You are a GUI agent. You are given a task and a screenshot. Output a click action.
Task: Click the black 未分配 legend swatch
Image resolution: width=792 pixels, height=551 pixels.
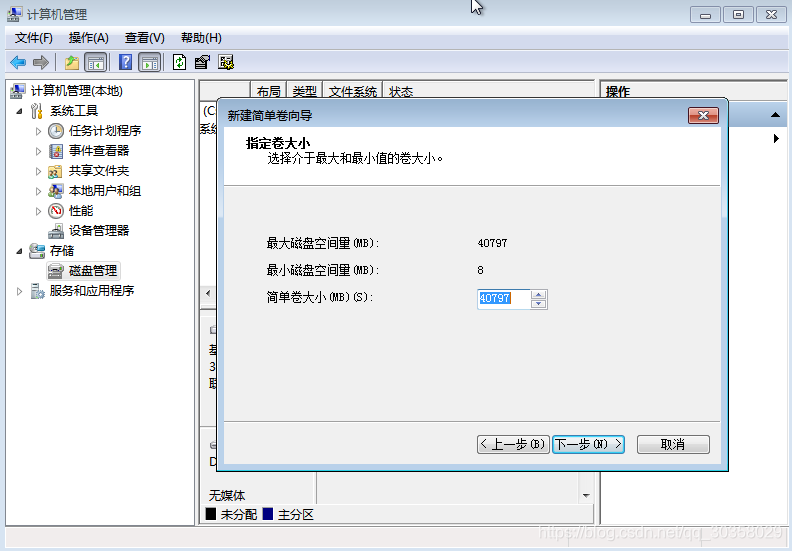point(211,514)
